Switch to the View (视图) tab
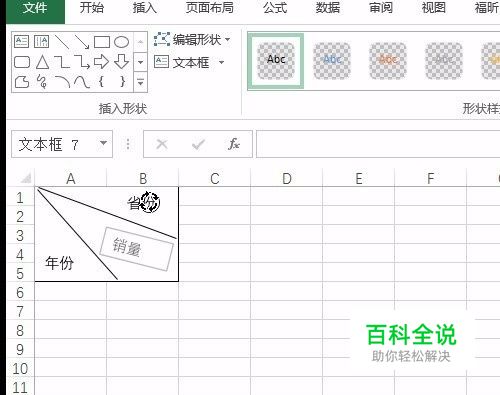This screenshot has height=395, width=500. coord(434,8)
